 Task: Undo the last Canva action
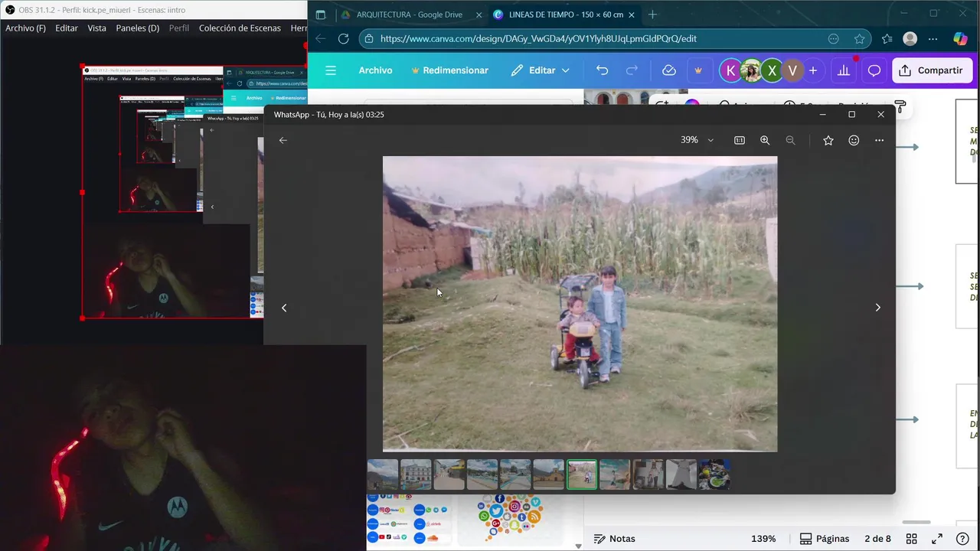(x=602, y=70)
